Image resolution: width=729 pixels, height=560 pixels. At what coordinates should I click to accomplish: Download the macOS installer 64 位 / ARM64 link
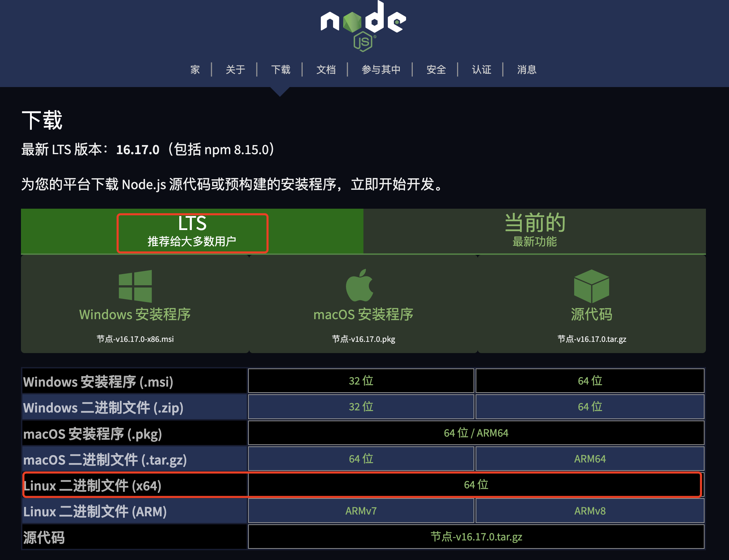tap(476, 433)
